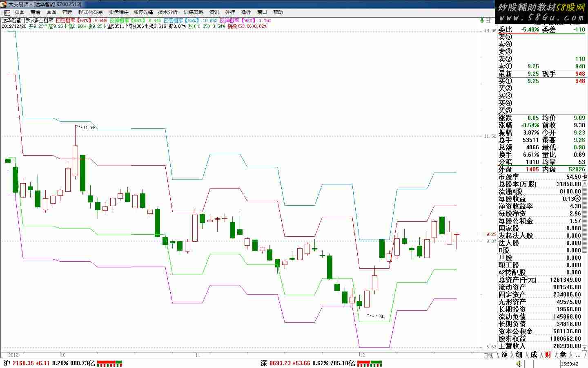Open the 涨停先锋 menu
The width and height of the screenshot is (588, 368).
point(143,12)
